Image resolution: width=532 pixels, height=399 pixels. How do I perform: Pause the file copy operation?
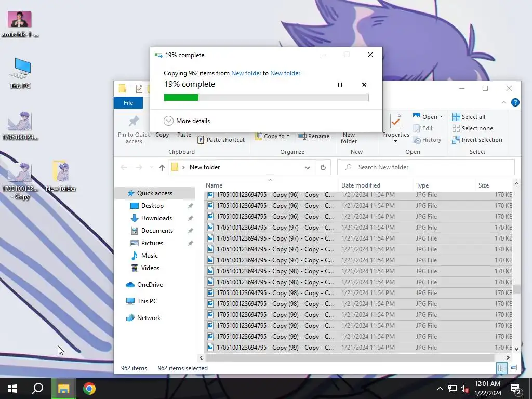(x=340, y=85)
